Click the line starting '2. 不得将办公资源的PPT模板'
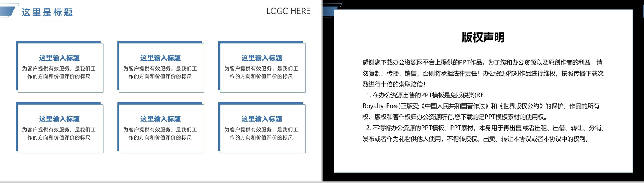This screenshot has height=183, width=644. [x=485, y=128]
